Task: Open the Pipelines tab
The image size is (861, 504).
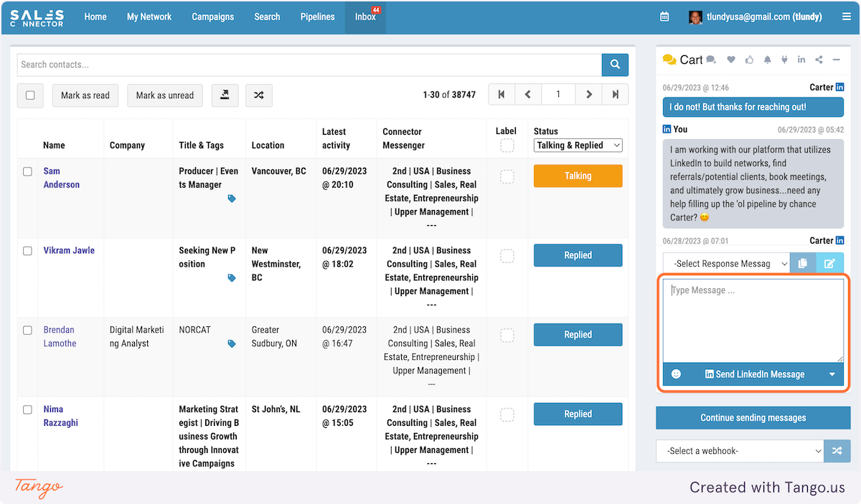Action: tap(317, 16)
